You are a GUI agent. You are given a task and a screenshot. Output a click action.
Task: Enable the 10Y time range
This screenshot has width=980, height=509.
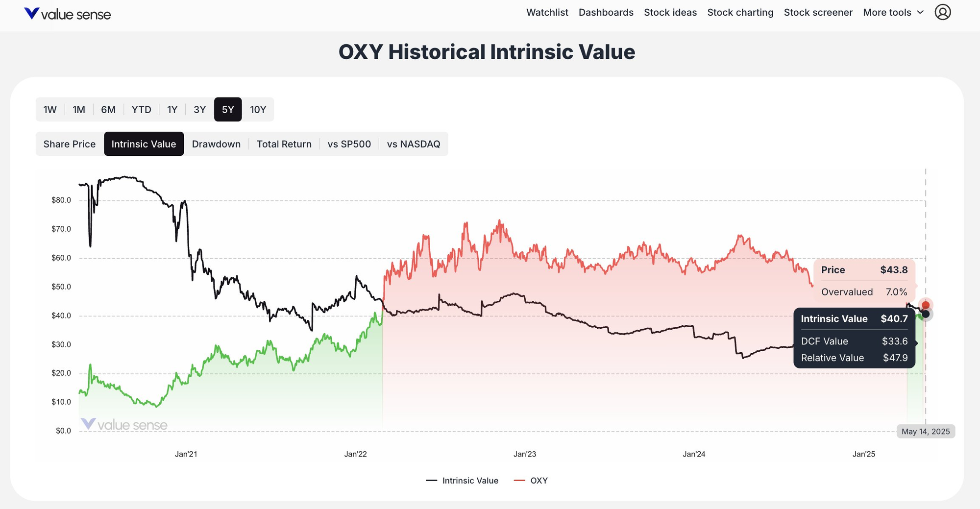[258, 109]
